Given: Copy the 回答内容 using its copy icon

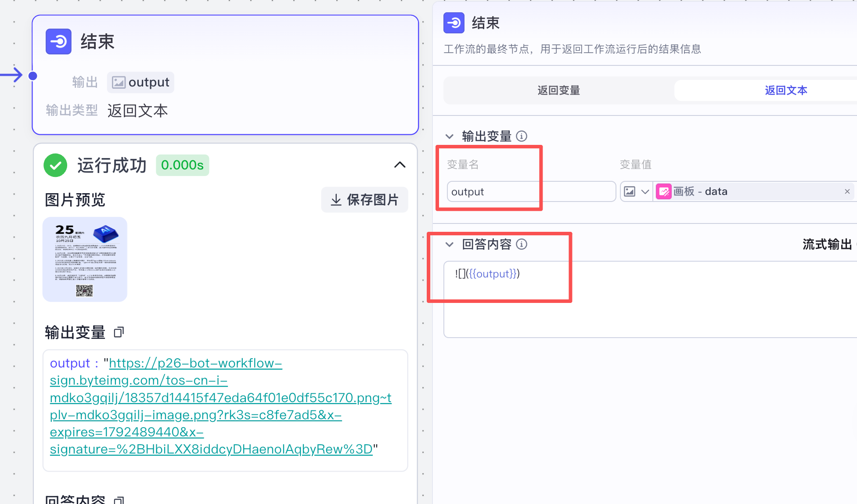Looking at the screenshot, I should (119, 500).
